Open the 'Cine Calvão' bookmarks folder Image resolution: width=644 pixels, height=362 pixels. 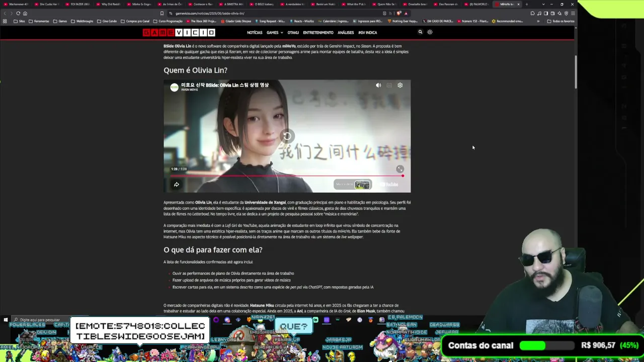pyautogui.click(x=107, y=21)
